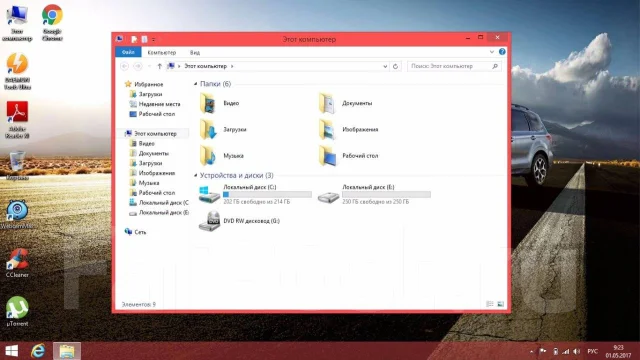Open the Файл ribbon tab
The height and width of the screenshot is (360, 640).
coord(128,52)
